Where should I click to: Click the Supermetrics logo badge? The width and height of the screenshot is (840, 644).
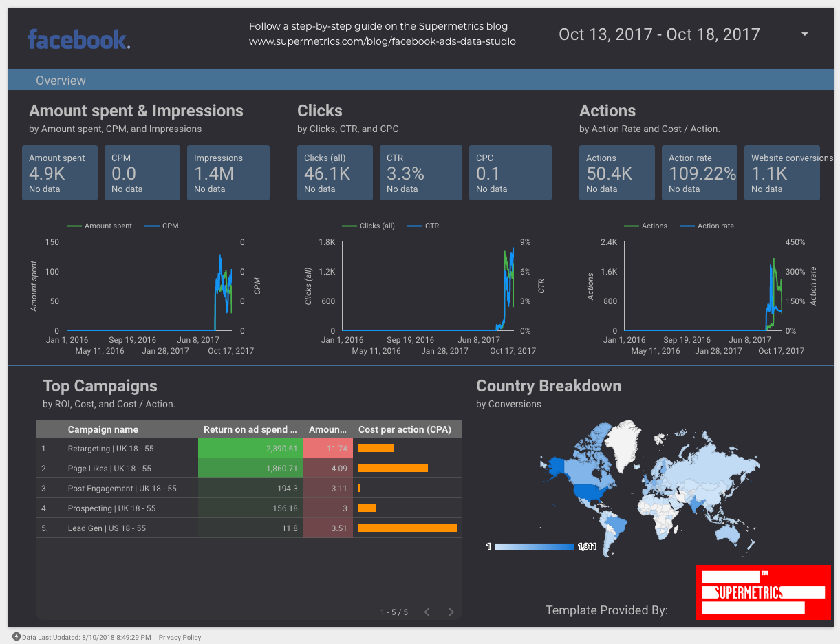[x=763, y=592]
